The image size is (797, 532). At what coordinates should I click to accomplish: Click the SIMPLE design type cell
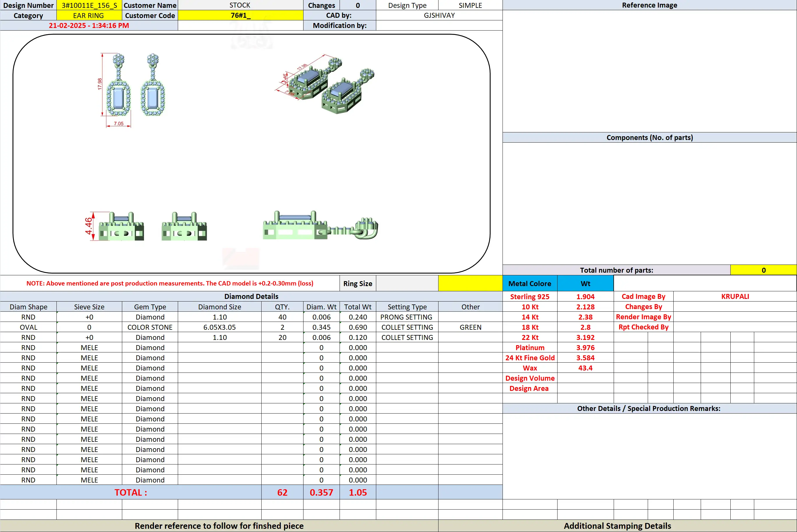point(471,5)
